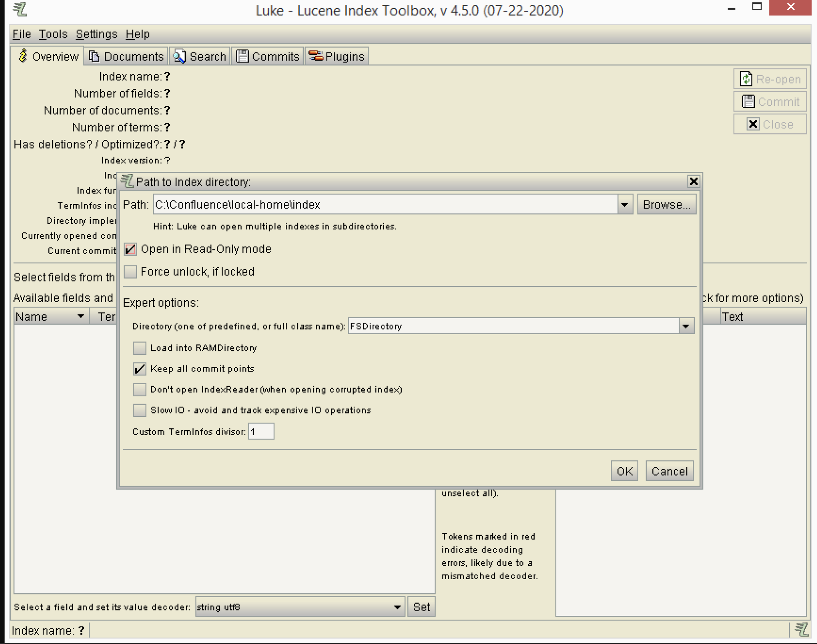Image resolution: width=817 pixels, height=644 pixels.
Task: Uncheck Open in Read-Only mode
Action: coord(130,250)
